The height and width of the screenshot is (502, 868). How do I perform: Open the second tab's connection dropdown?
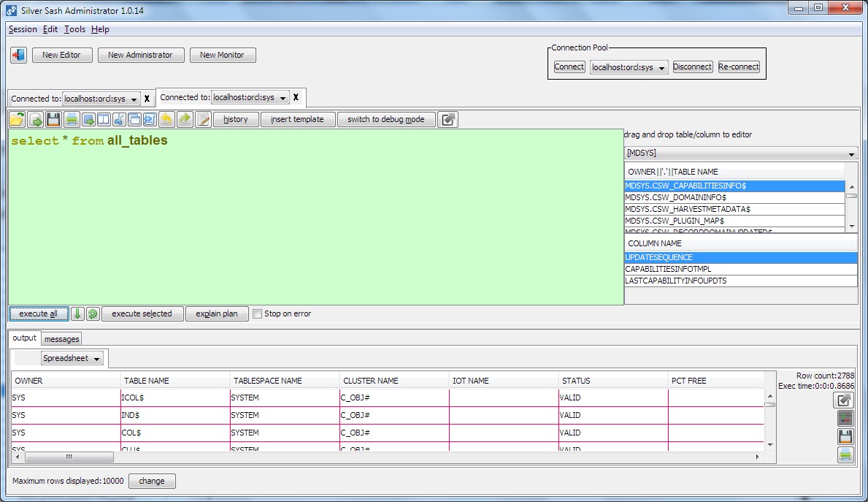(250, 97)
